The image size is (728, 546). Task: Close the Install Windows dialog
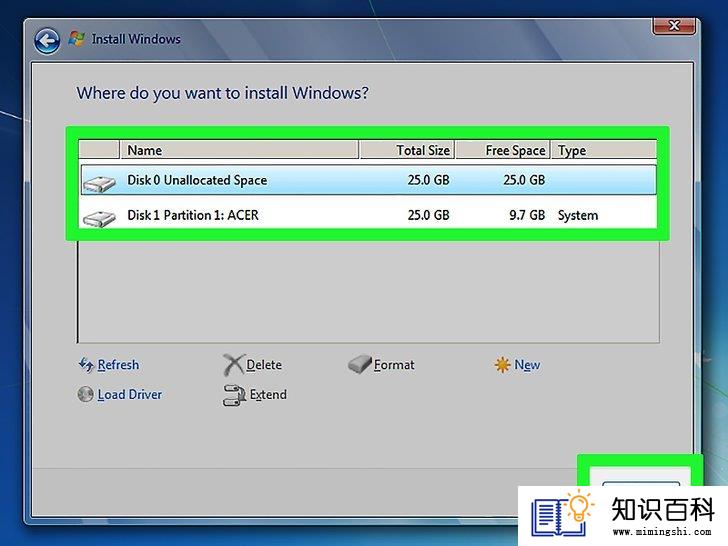click(x=674, y=26)
